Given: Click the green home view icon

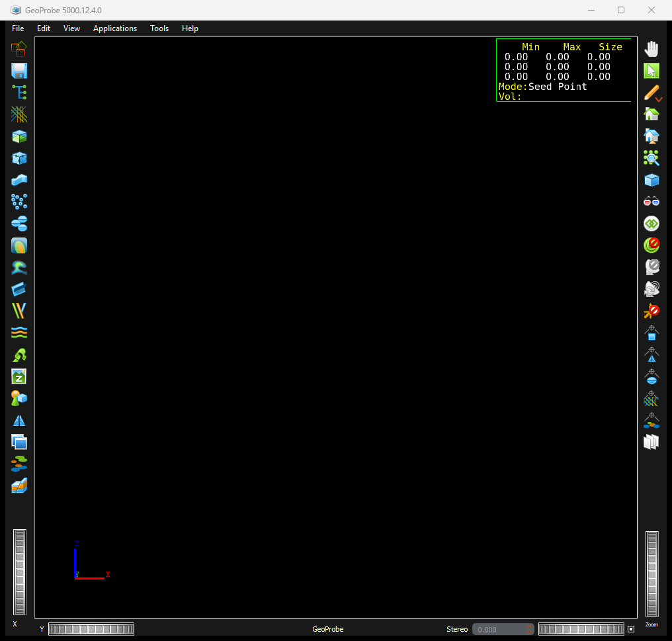Looking at the screenshot, I should (651, 114).
